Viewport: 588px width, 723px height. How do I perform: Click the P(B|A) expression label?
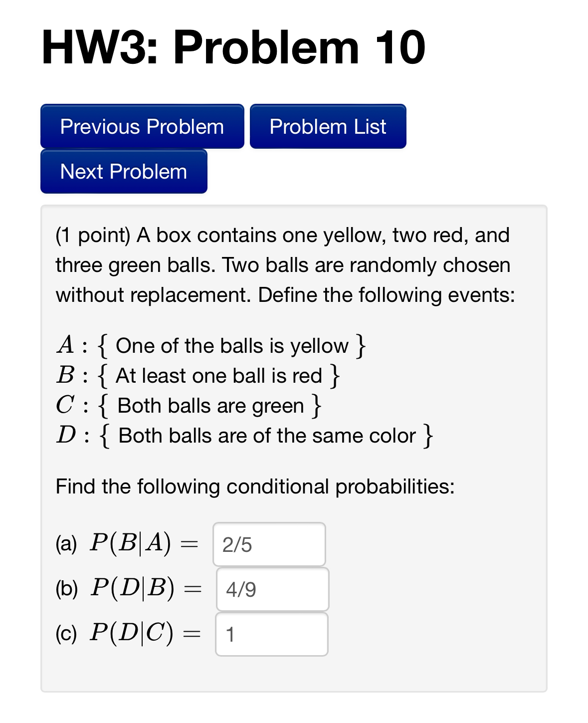pyautogui.click(x=132, y=543)
